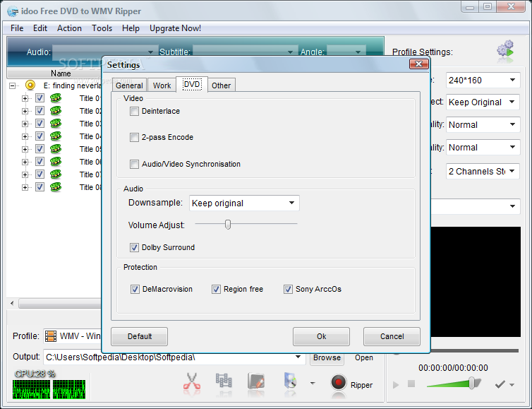The image size is (532, 409).
Task: Confirm settings with Ok button
Action: (x=321, y=336)
